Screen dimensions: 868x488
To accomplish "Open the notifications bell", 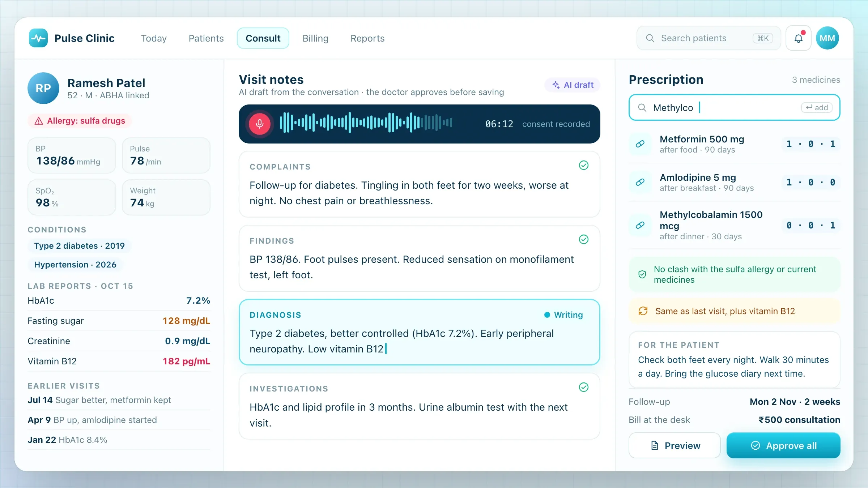I will tap(799, 38).
